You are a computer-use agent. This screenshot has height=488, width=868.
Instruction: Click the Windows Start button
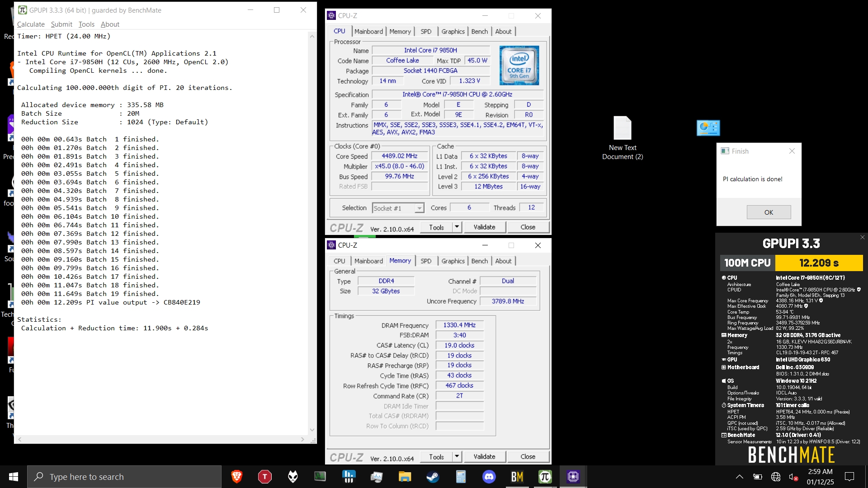click(14, 477)
